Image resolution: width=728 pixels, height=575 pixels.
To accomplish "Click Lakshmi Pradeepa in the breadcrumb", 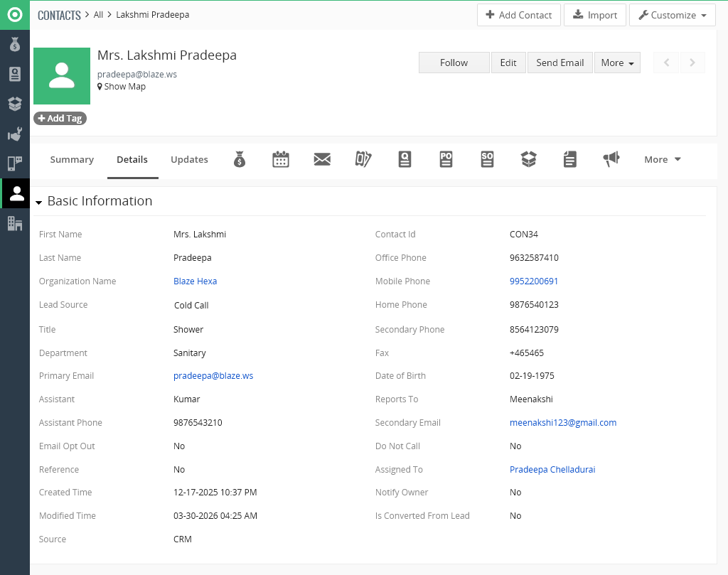I will click(152, 14).
